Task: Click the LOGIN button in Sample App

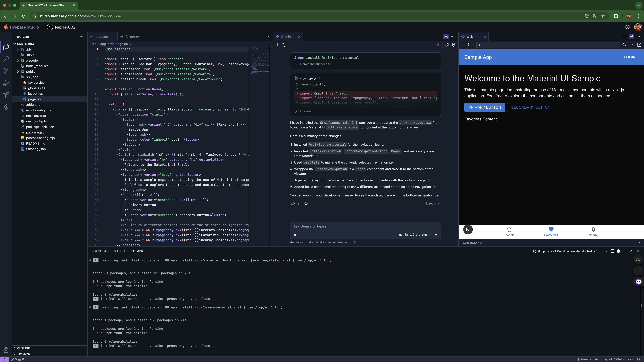Action: 630,57
